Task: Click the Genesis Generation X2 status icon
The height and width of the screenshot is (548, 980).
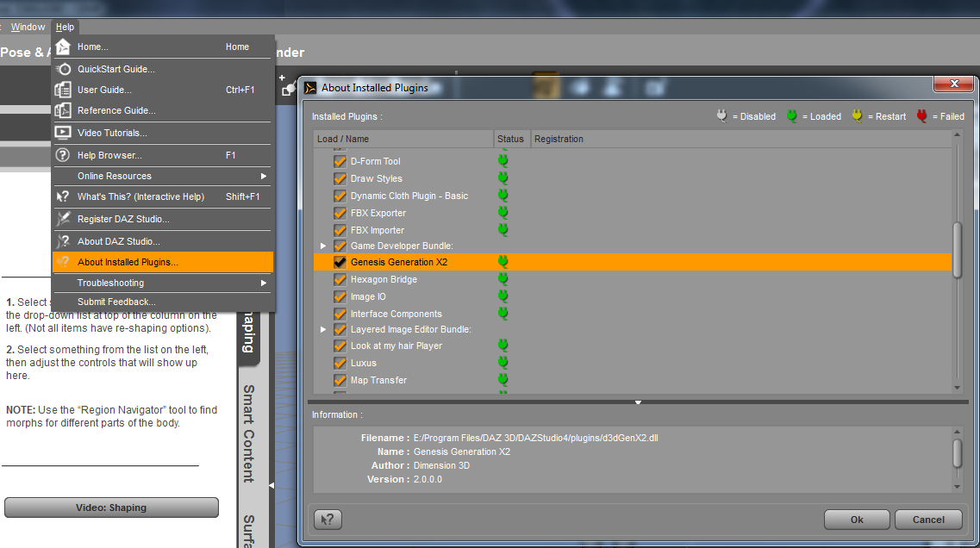Action: click(502, 262)
